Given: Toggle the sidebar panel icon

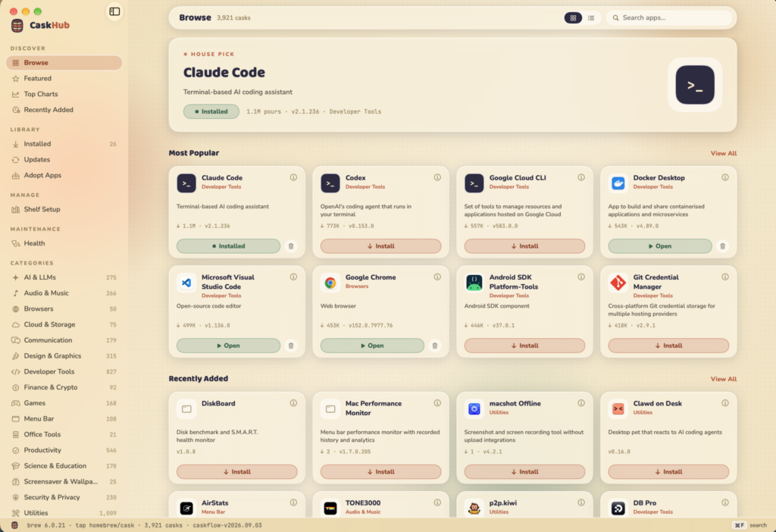Looking at the screenshot, I should point(114,11).
